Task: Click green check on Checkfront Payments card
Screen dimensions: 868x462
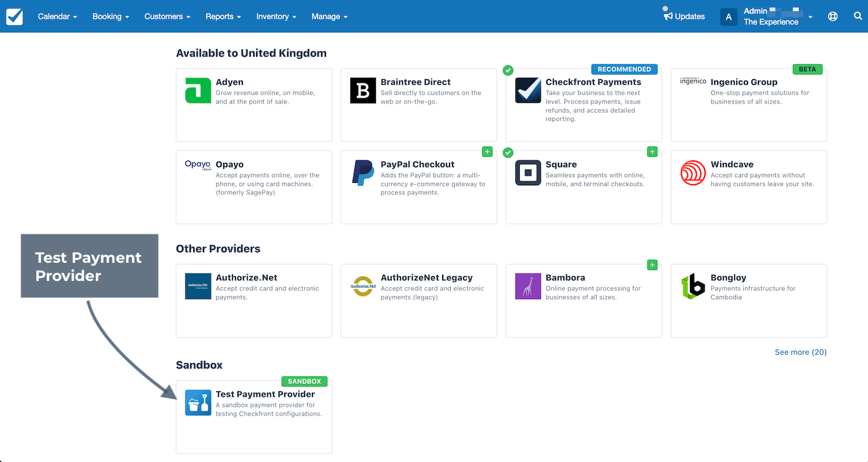Action: (x=508, y=70)
